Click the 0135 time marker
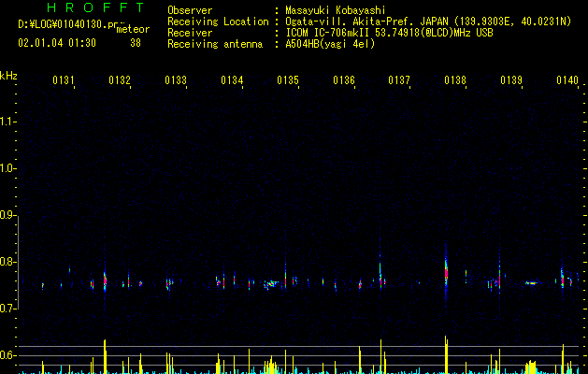 288,80
